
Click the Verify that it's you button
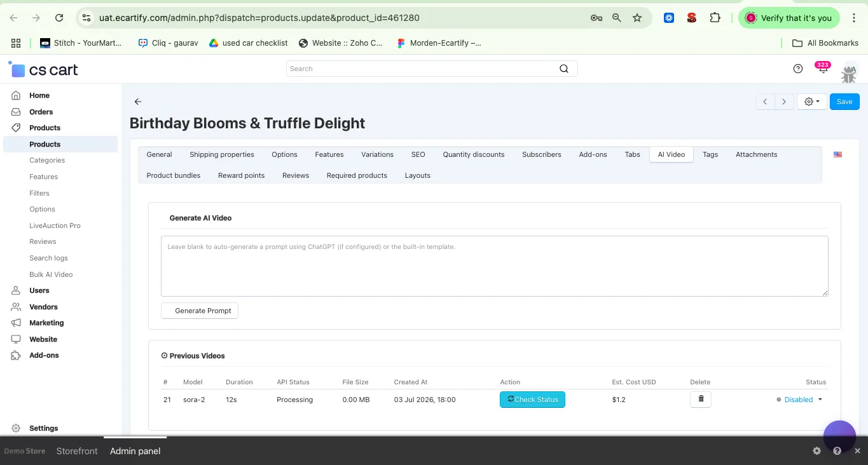pos(789,18)
